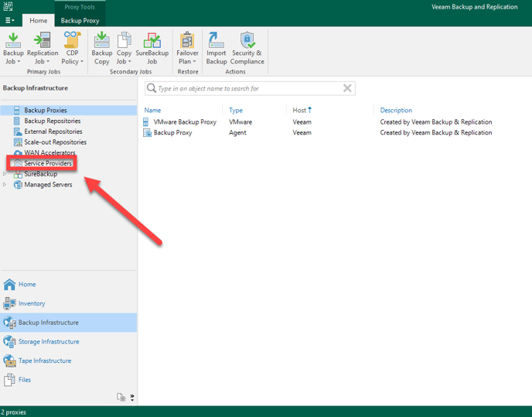Click the Backup Proxy agent row icon

tap(147, 132)
